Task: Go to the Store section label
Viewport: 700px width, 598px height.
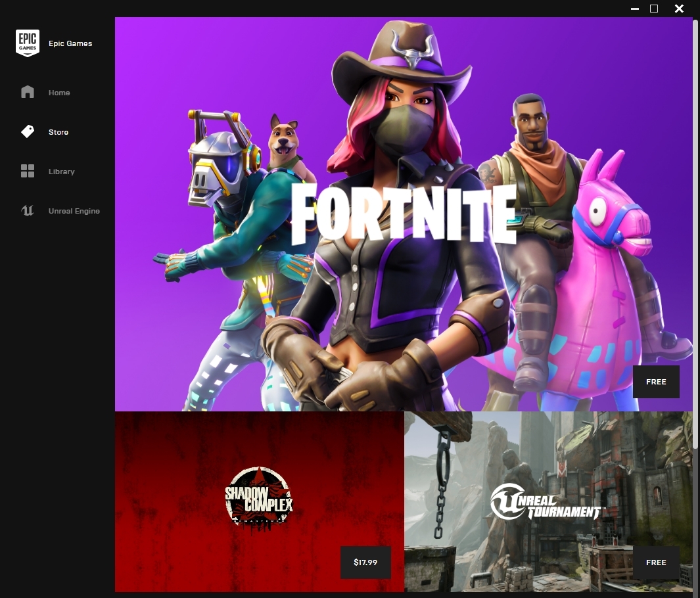Action: [58, 132]
